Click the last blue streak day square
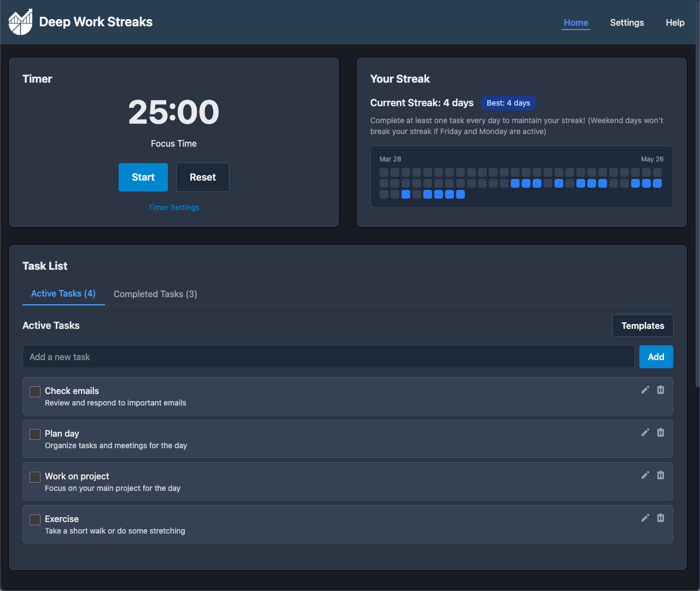Image resolution: width=700 pixels, height=591 pixels. point(460,194)
